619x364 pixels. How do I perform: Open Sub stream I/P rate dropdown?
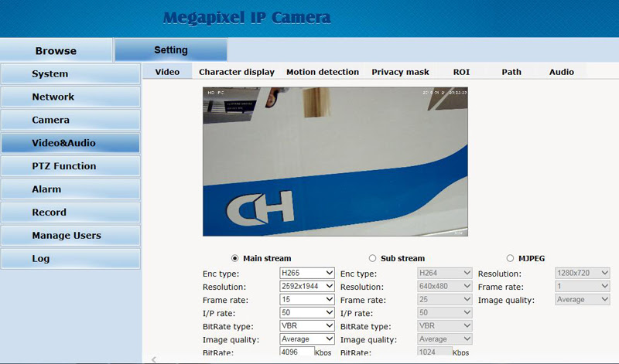(x=444, y=313)
